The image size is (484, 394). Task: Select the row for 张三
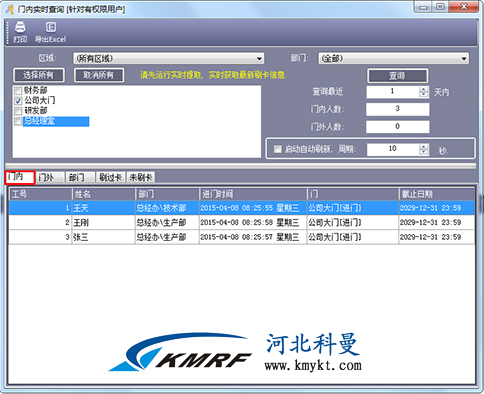pos(242,237)
